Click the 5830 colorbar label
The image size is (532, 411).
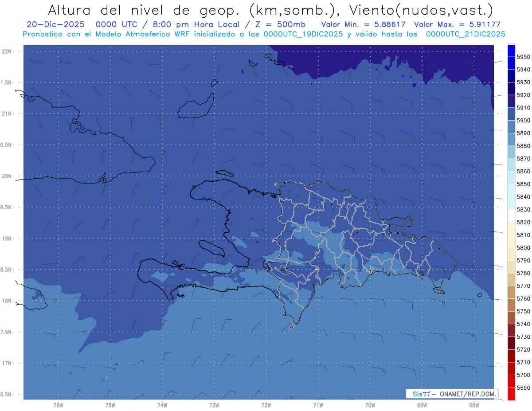tap(523, 209)
